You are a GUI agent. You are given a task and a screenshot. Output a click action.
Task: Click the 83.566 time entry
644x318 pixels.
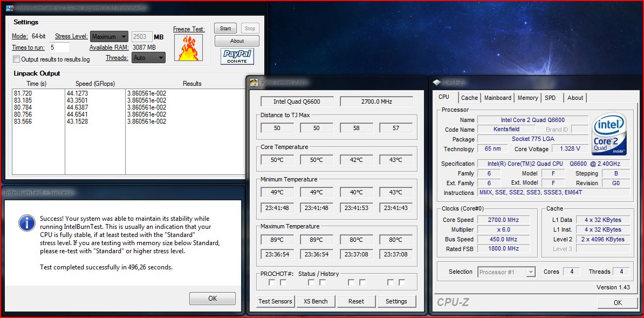coord(23,121)
